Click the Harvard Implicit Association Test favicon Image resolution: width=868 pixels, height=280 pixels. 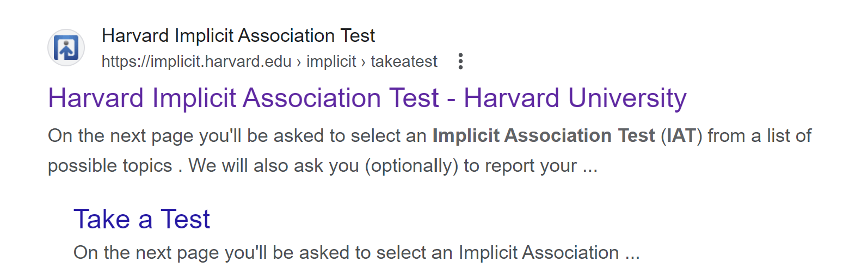pos(66,48)
